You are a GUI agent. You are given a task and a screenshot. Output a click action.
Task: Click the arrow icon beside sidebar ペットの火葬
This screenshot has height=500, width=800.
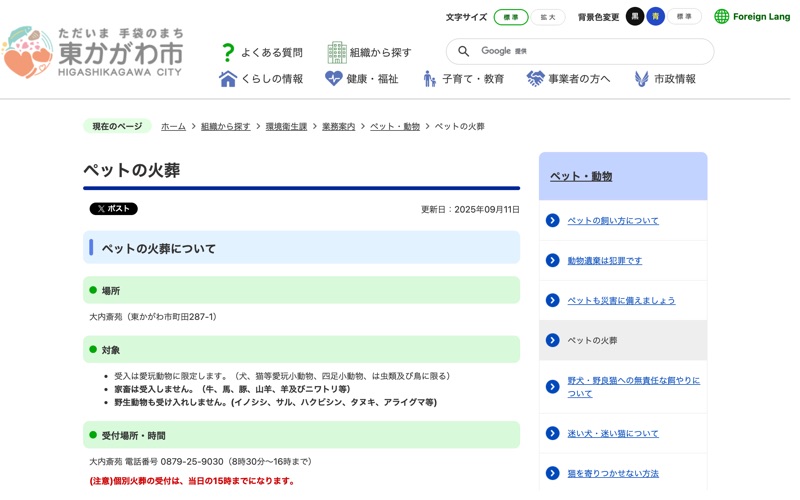click(553, 340)
